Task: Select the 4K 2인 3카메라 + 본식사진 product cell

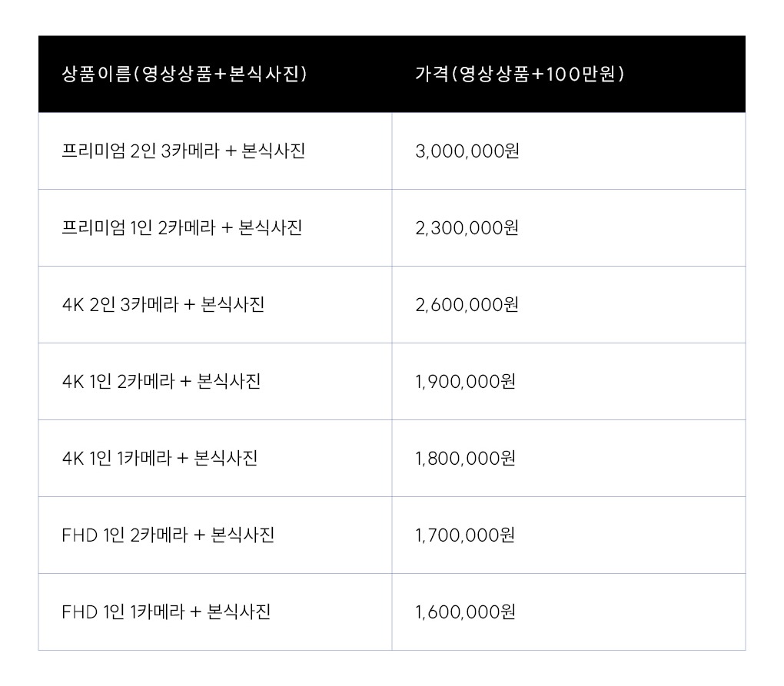Action: coord(215,305)
